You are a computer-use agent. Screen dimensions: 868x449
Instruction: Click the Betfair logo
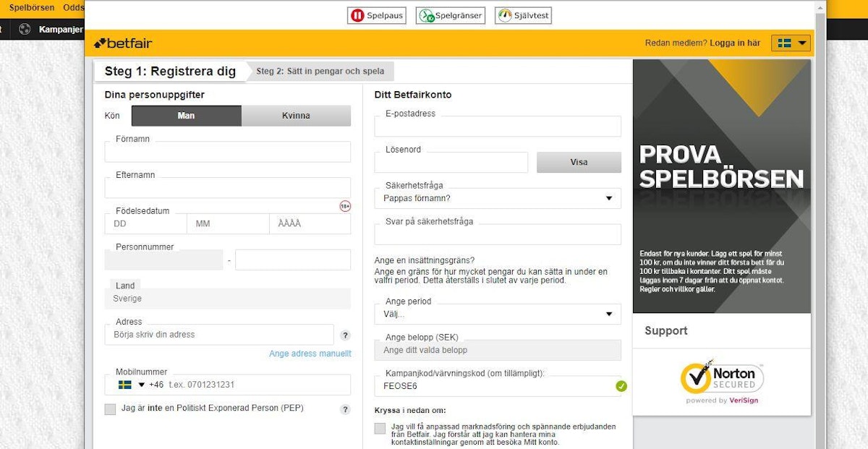[x=123, y=43]
